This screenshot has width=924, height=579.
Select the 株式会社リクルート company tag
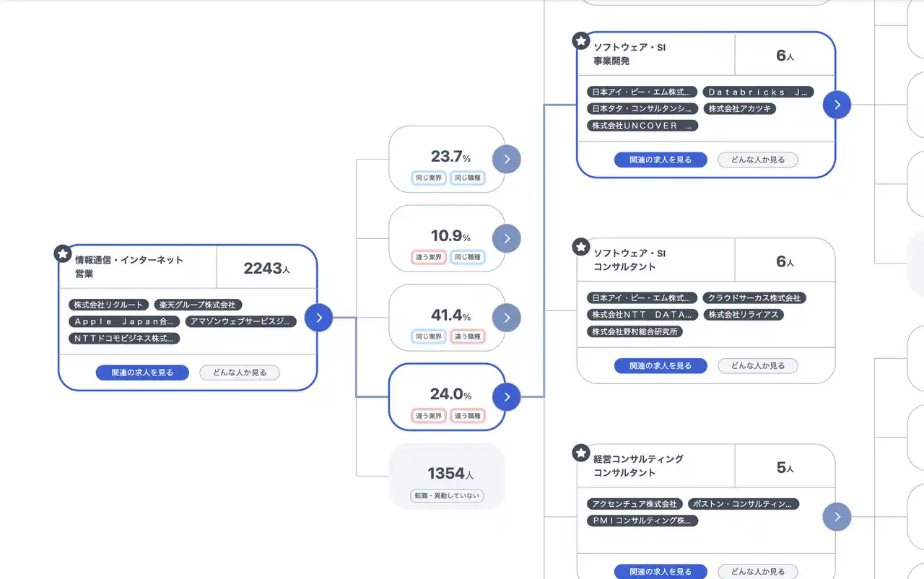(x=109, y=305)
